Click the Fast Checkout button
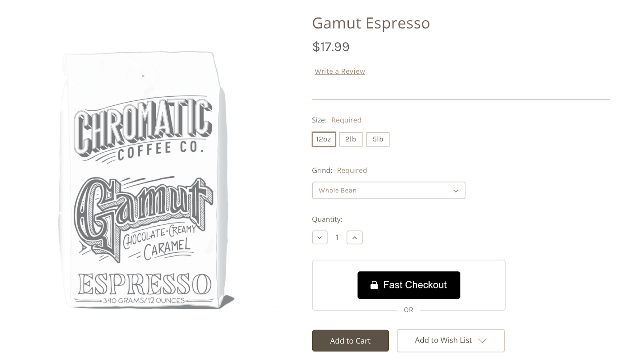The width and height of the screenshot is (634, 364). (x=409, y=285)
